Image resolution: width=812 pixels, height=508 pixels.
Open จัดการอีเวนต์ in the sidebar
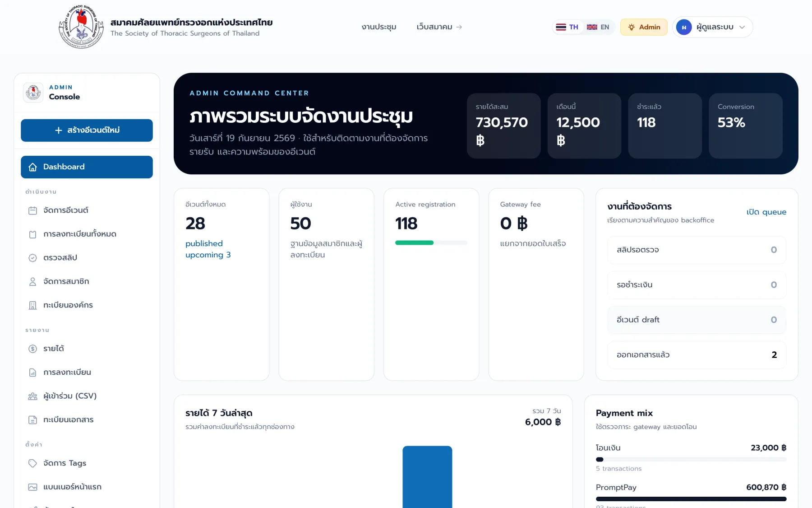click(87, 210)
